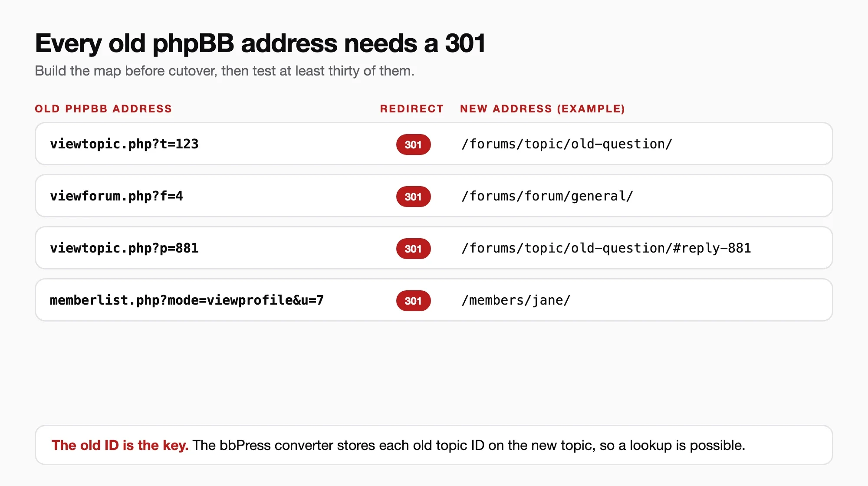The image size is (868, 486).
Task: Click the 301 badge for viewforum.php?f=4
Action: [413, 197]
